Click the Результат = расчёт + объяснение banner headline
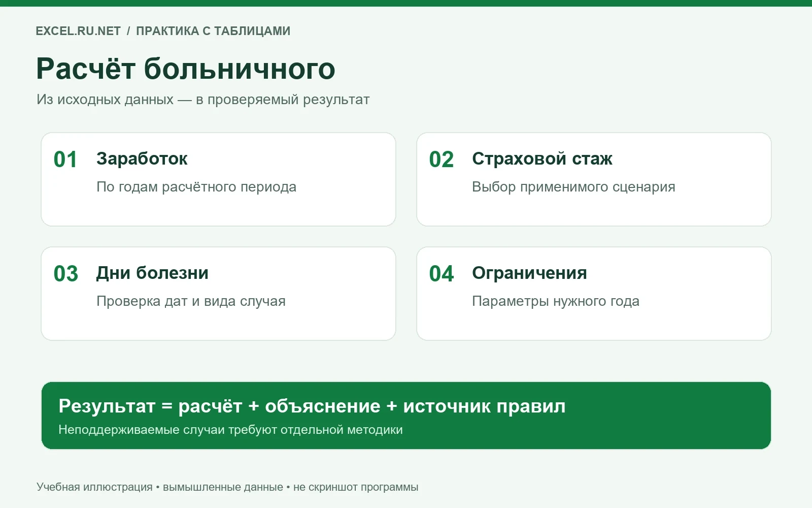Viewport: 812px width, 508px height. [x=312, y=406]
